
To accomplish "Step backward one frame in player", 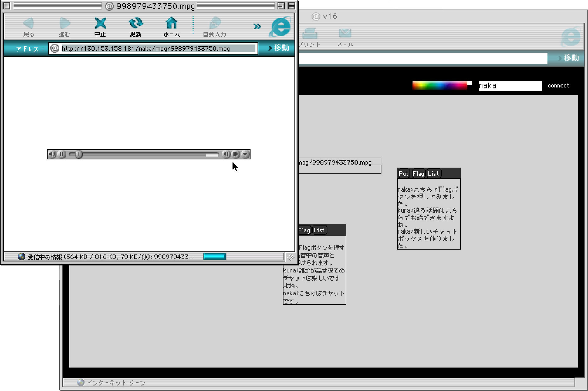I will pyautogui.click(x=226, y=155).
